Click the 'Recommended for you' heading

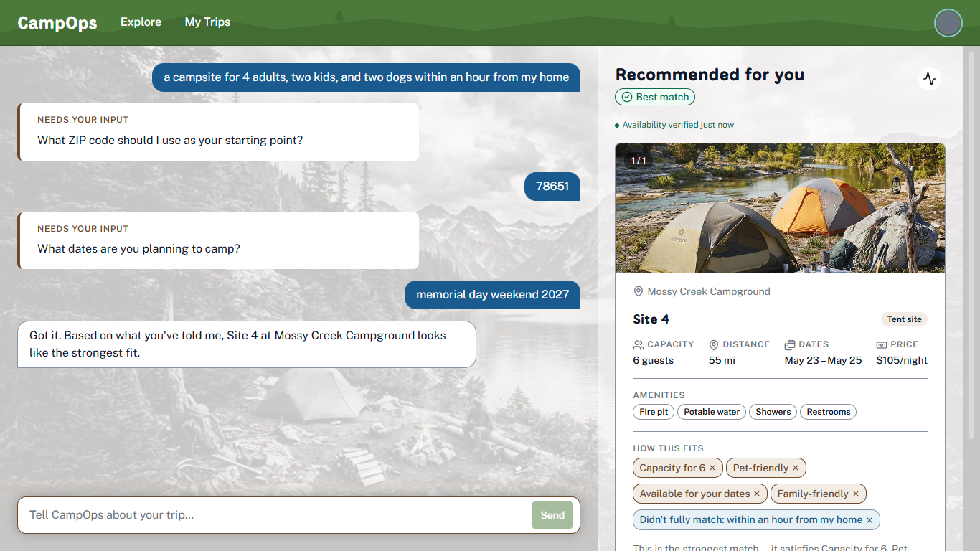710,75
